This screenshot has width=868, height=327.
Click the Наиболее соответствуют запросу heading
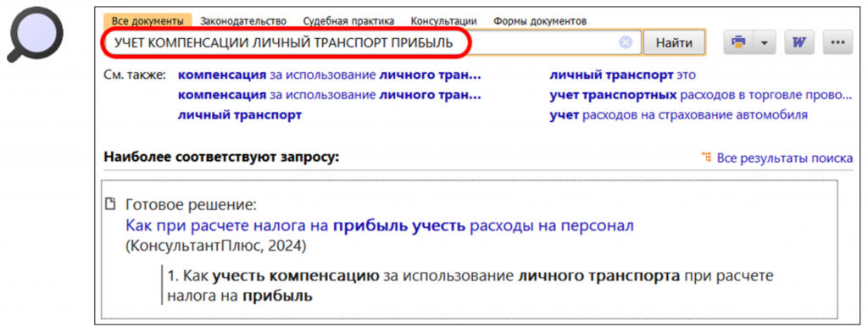coord(221,158)
